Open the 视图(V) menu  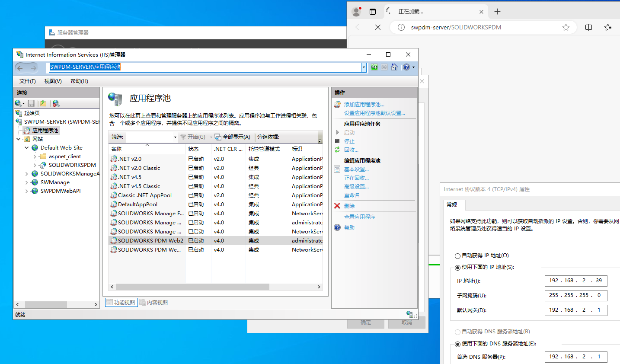tap(53, 81)
